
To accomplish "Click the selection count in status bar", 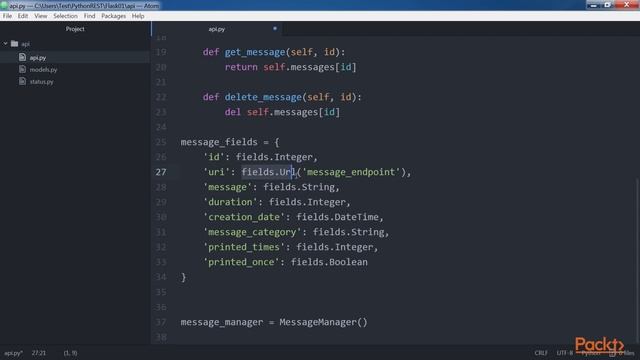I will point(70,353).
